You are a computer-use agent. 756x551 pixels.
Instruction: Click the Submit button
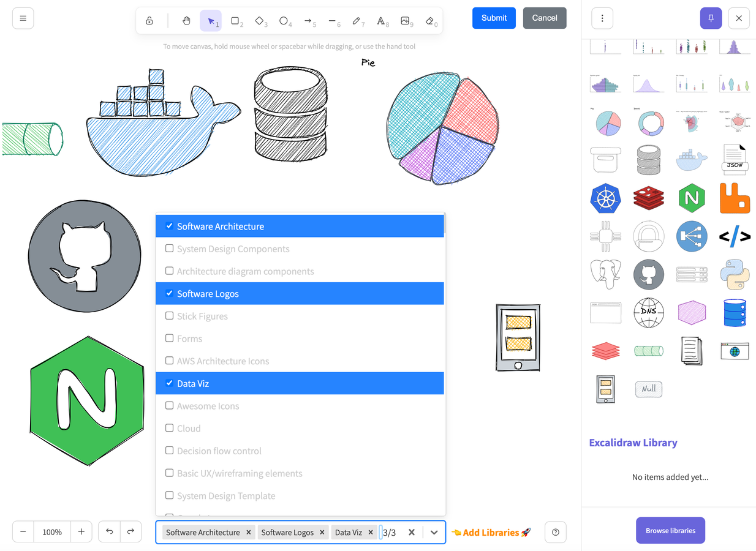[x=494, y=18]
